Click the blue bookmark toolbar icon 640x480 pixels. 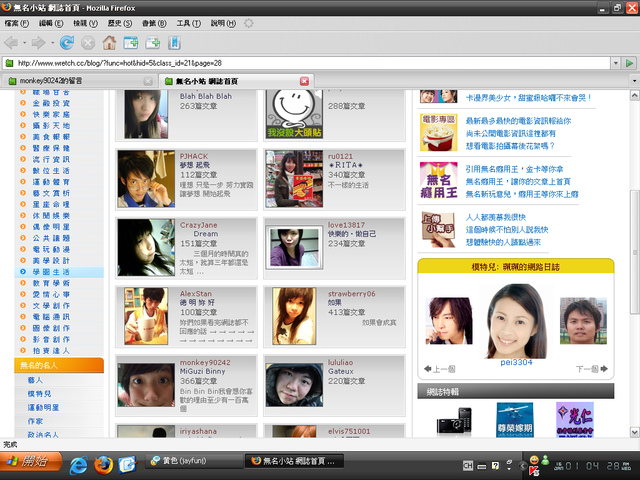[x=174, y=42]
